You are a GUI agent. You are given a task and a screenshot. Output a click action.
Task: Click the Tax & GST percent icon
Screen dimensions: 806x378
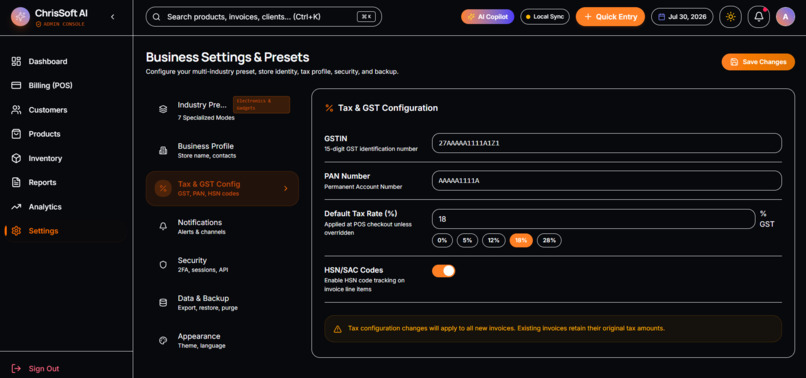point(163,188)
